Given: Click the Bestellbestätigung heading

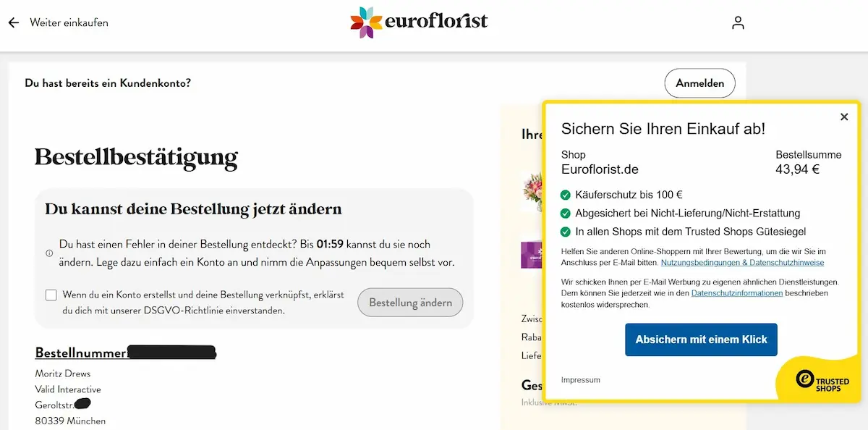Looking at the screenshot, I should click(x=136, y=156).
